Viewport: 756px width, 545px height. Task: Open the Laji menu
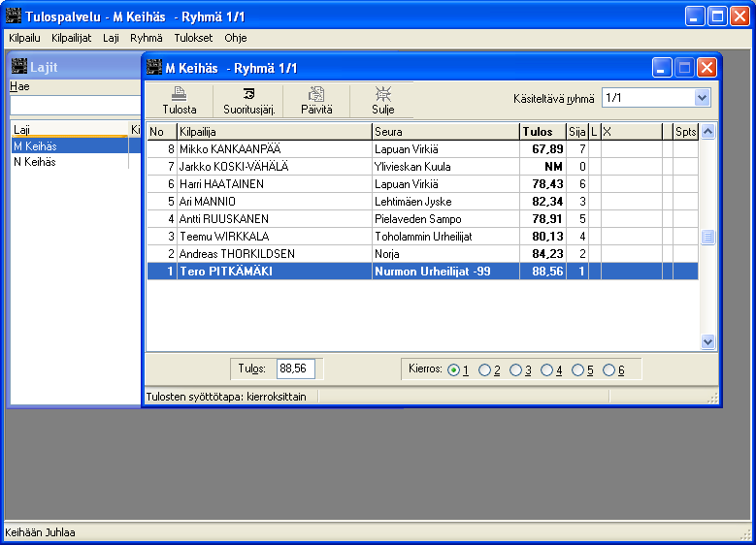111,38
